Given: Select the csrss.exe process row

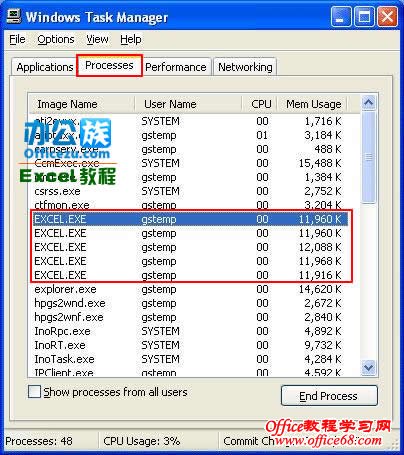Looking at the screenshot, I should (190, 191).
